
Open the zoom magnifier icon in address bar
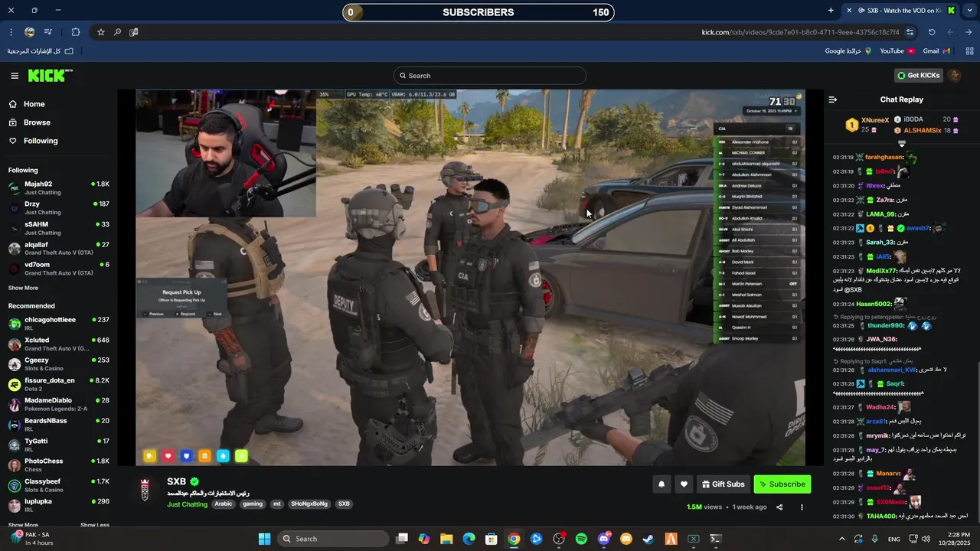tap(117, 32)
